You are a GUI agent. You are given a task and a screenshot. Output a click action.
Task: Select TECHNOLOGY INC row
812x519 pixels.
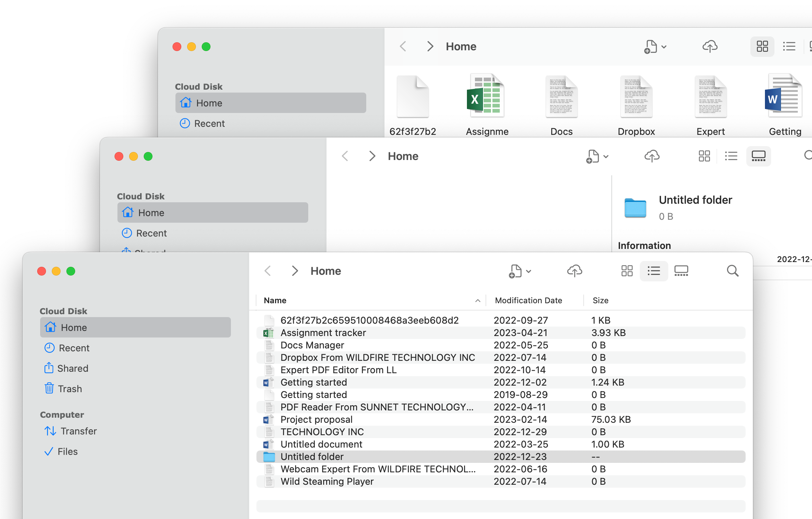point(501,432)
